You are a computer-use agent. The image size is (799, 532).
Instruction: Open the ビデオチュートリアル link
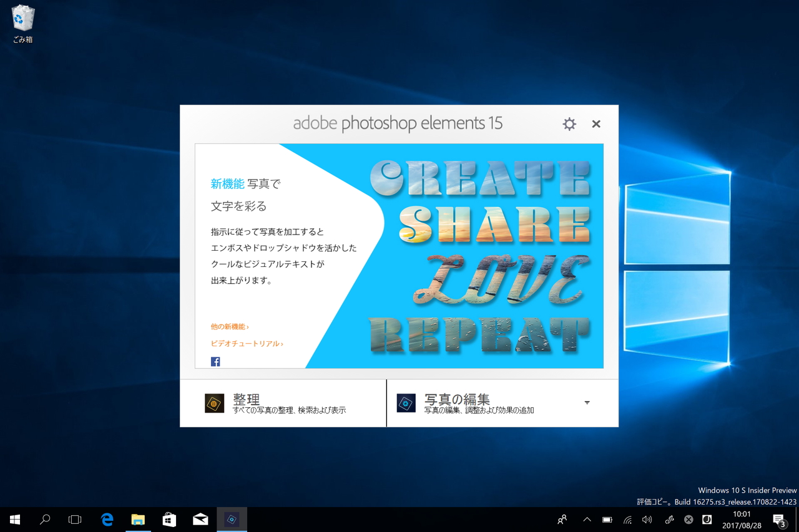coord(247,344)
